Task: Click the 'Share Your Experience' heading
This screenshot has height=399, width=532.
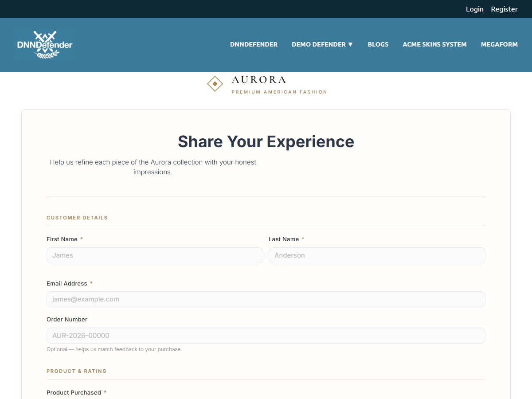Action: point(266,141)
